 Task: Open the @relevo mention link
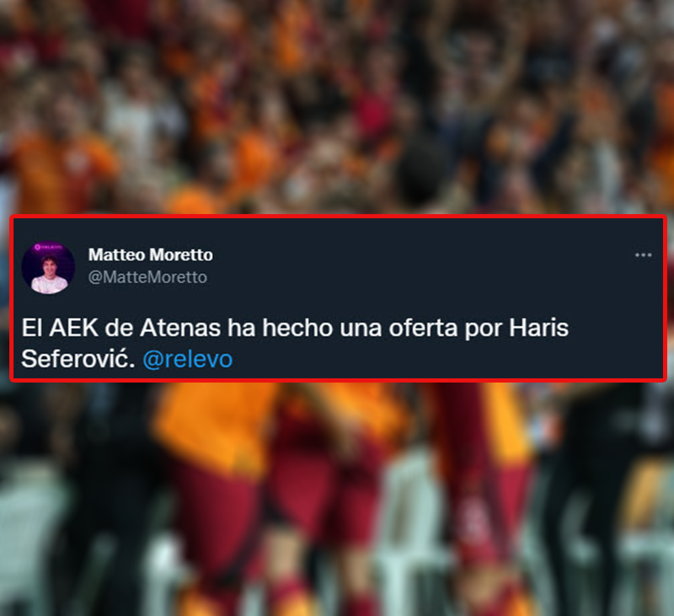[187, 359]
